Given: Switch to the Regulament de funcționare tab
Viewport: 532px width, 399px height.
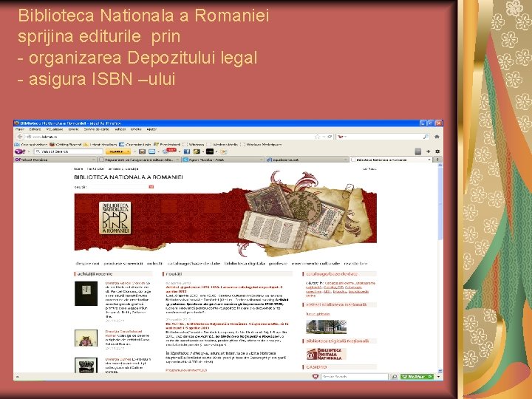Looking at the screenshot, I should (140, 160).
